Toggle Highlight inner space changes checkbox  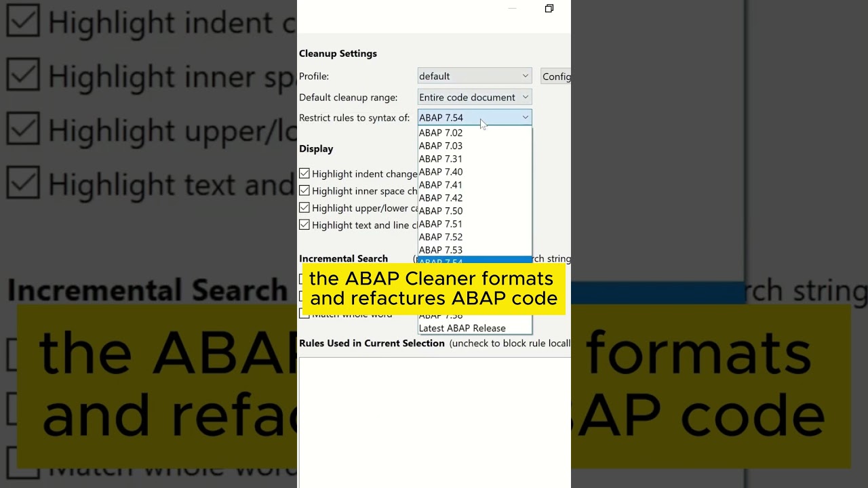pos(304,191)
